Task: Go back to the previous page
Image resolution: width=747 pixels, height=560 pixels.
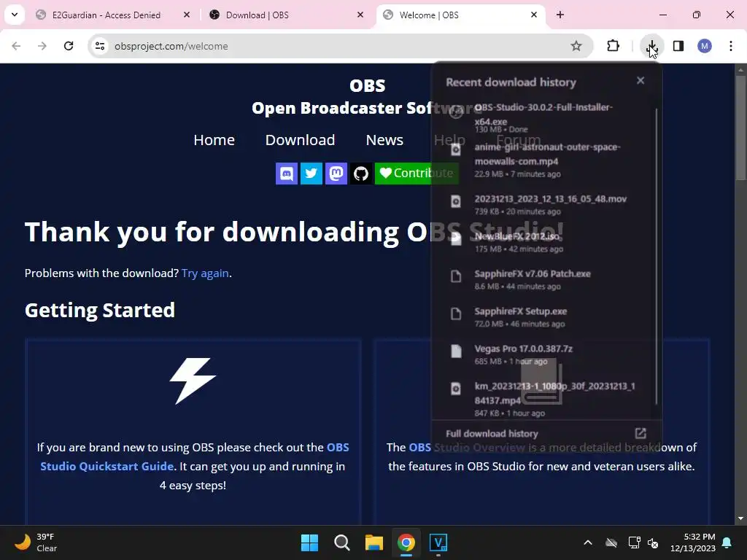Action: (x=16, y=46)
